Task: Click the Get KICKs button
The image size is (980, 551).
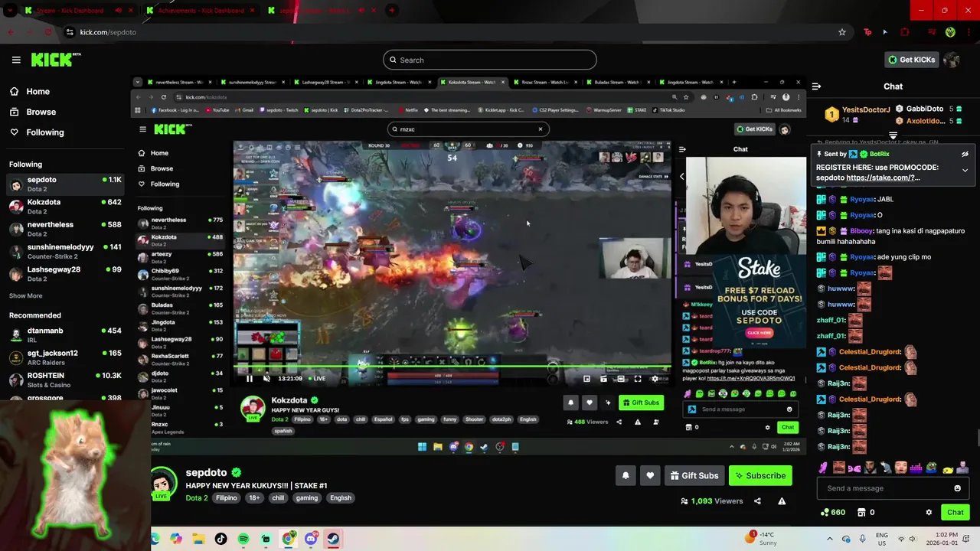Action: [x=910, y=60]
